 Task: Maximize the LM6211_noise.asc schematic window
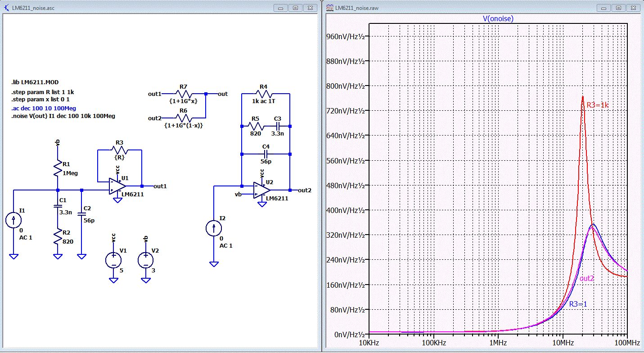click(x=296, y=8)
